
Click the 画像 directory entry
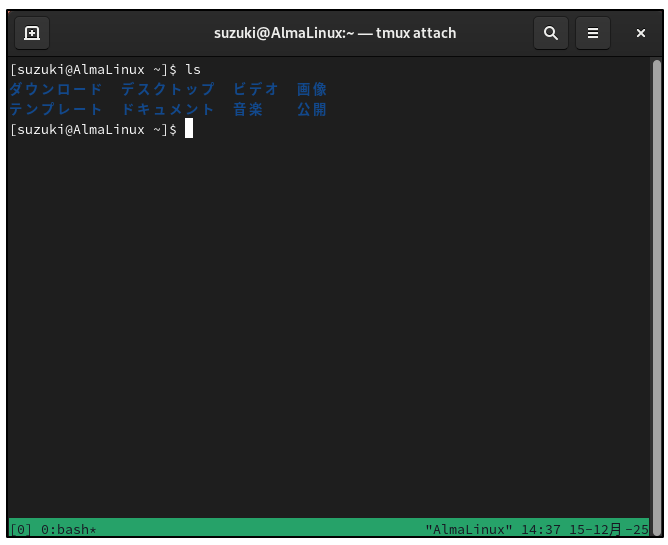[312, 90]
